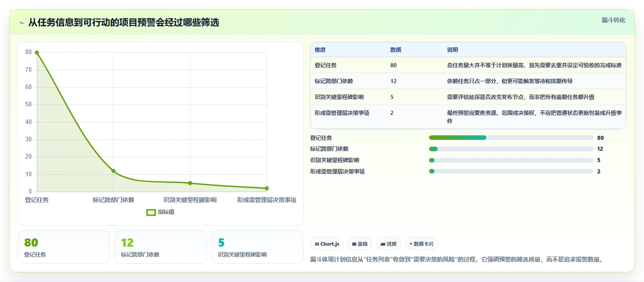The height and width of the screenshot is (282, 644).
Task: Open the 5 识别关键里程碑影响 stat card
Action: [x=257, y=247]
